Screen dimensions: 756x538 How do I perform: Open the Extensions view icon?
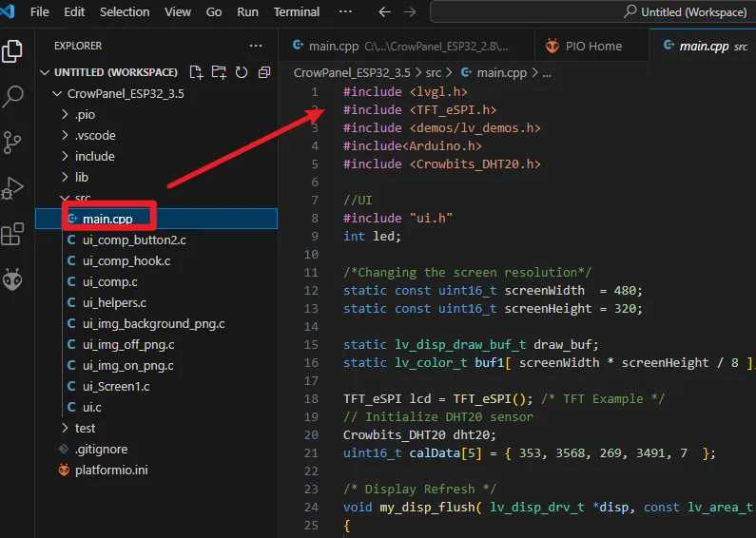click(x=13, y=234)
